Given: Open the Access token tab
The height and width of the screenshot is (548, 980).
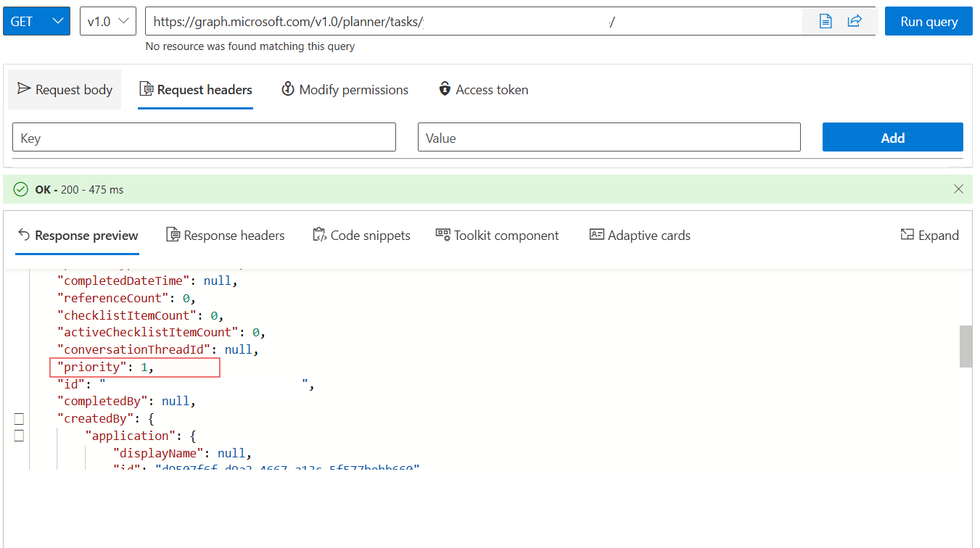Looking at the screenshot, I should (483, 90).
